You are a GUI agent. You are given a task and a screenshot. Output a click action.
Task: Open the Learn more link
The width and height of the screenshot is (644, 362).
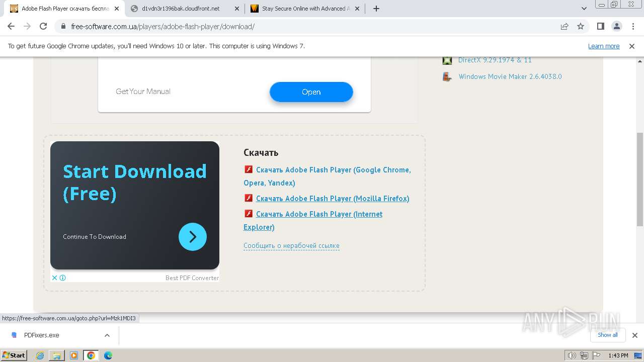(x=604, y=46)
